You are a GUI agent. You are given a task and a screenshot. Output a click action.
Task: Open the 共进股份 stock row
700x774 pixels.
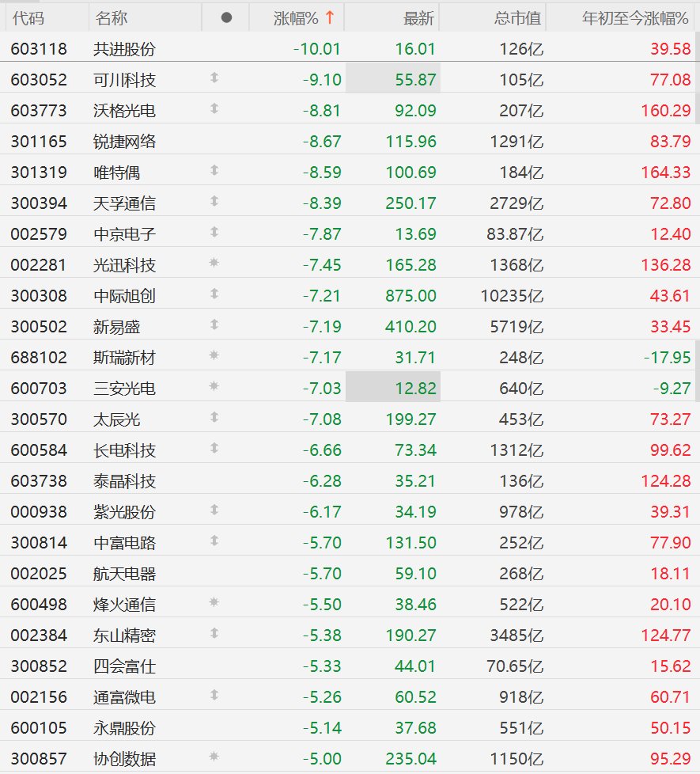tap(350, 48)
